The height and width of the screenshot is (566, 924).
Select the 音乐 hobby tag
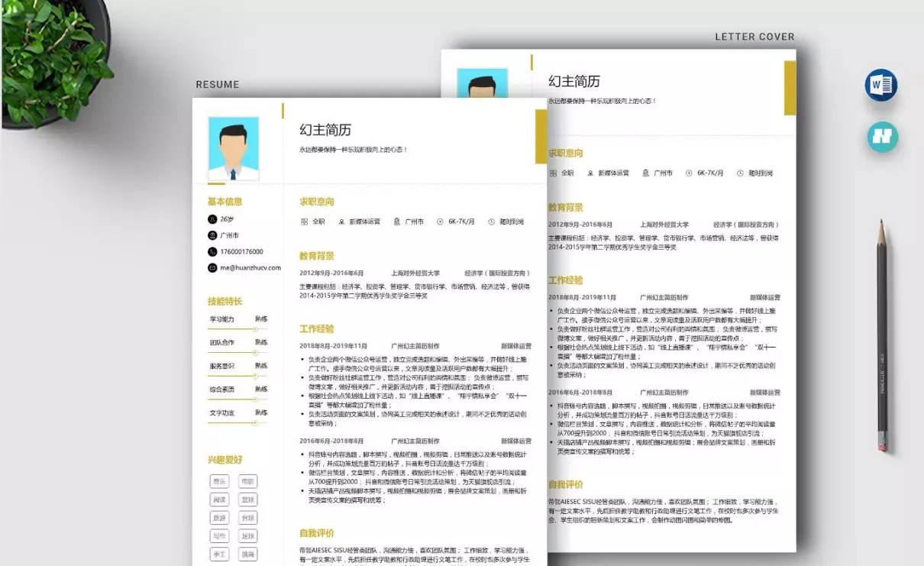coord(219,481)
